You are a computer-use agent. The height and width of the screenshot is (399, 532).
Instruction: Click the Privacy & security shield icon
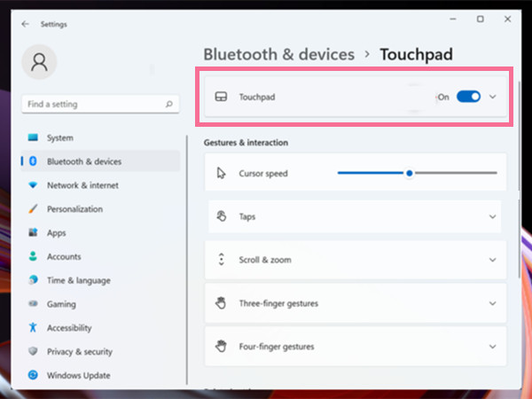click(x=33, y=352)
